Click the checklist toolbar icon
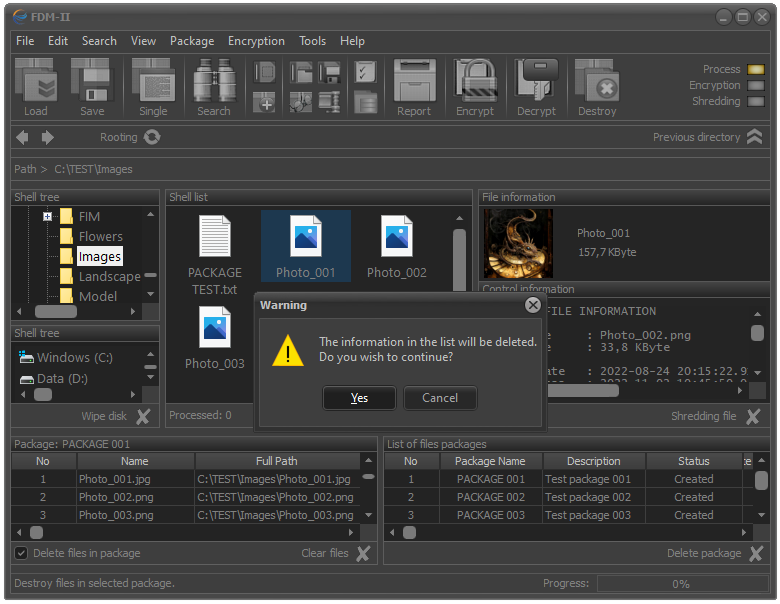This screenshot has height=604, width=780. [x=366, y=72]
